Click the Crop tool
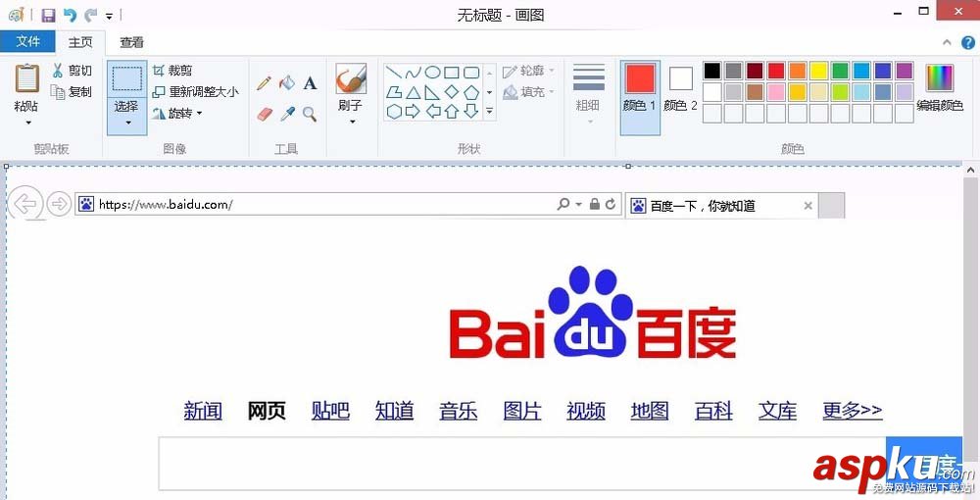 tap(172, 71)
